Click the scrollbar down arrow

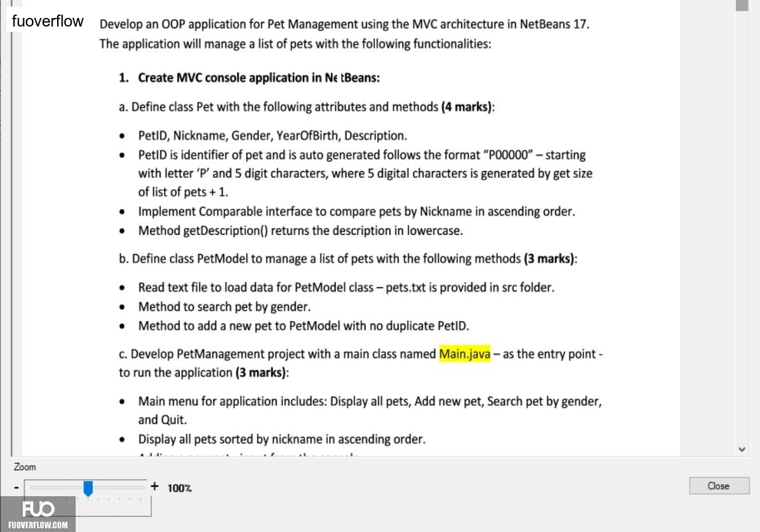click(741, 449)
